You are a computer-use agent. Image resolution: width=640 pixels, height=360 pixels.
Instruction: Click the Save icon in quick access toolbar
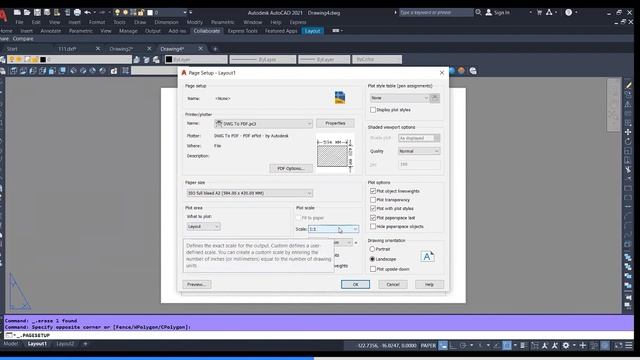coord(37,13)
